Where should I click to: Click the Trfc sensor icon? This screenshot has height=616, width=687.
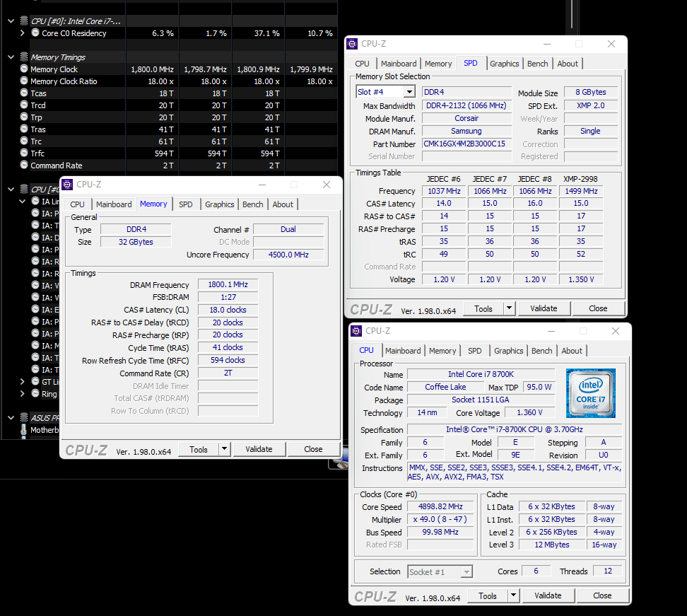(x=24, y=153)
